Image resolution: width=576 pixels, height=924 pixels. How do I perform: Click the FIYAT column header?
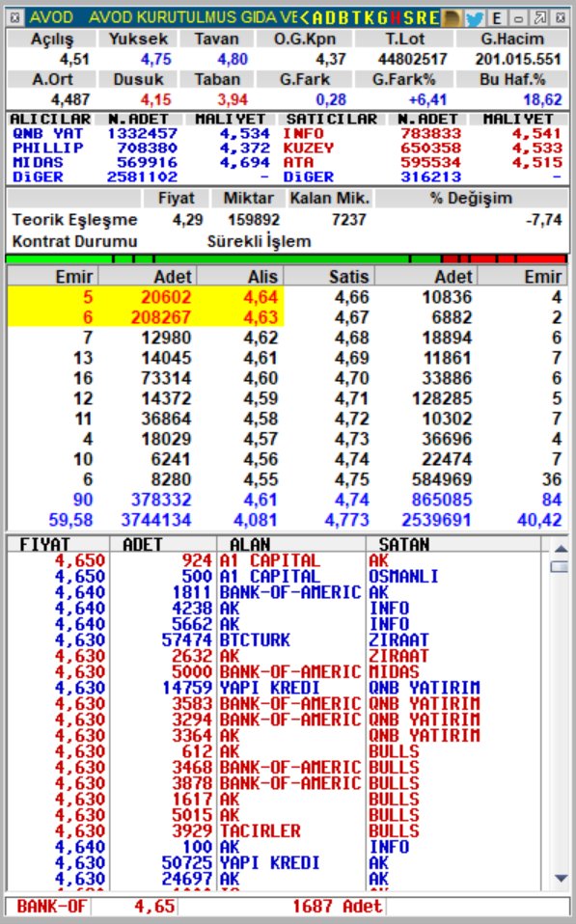(x=44, y=544)
